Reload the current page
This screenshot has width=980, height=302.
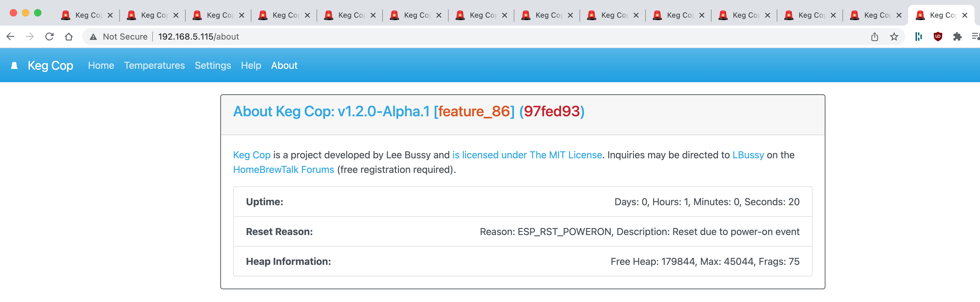49,37
